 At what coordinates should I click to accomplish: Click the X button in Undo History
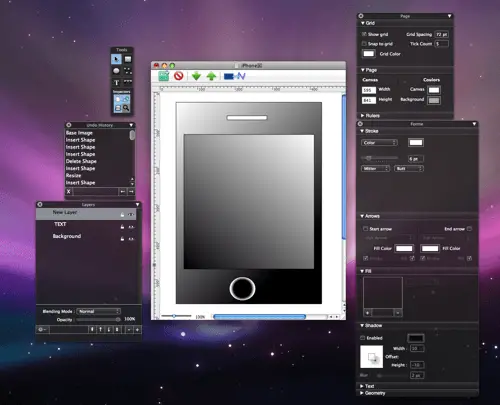click(x=68, y=191)
